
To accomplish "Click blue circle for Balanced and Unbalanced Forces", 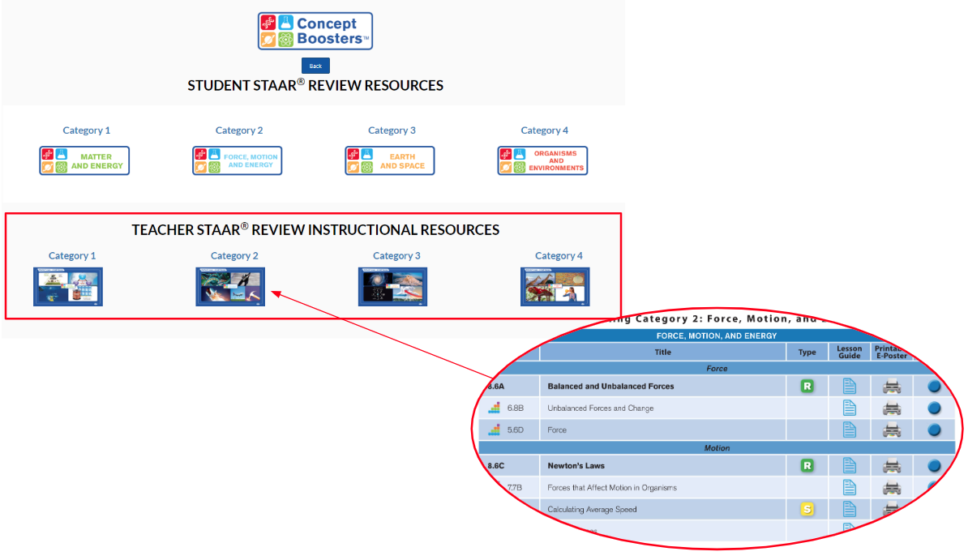I will [934, 387].
